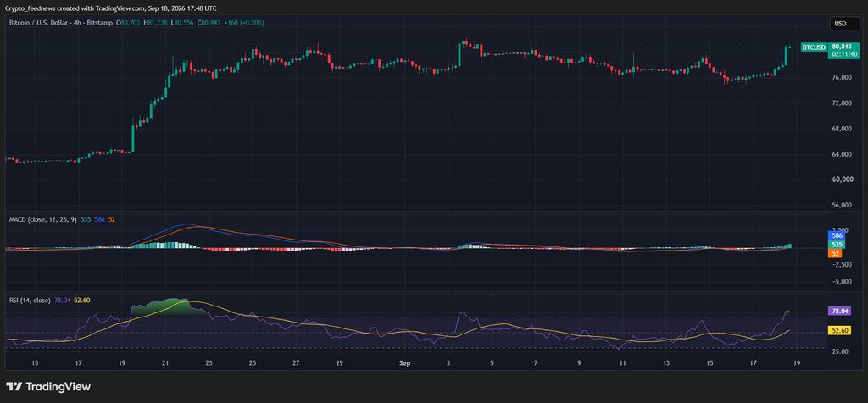Click the open value O80,703 in legend
Screen dimensions: 868x403
(129, 23)
